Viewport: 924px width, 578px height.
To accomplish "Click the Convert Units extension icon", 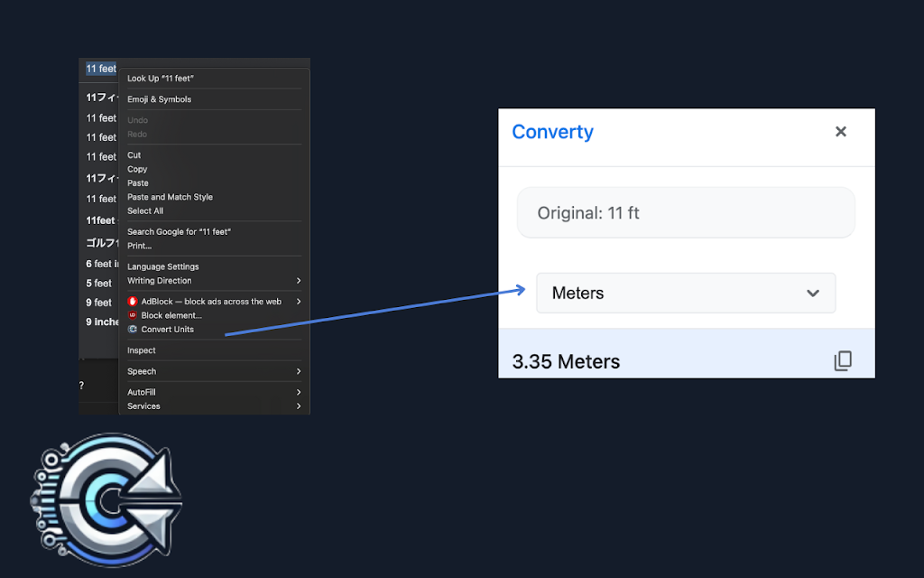I will click(133, 329).
